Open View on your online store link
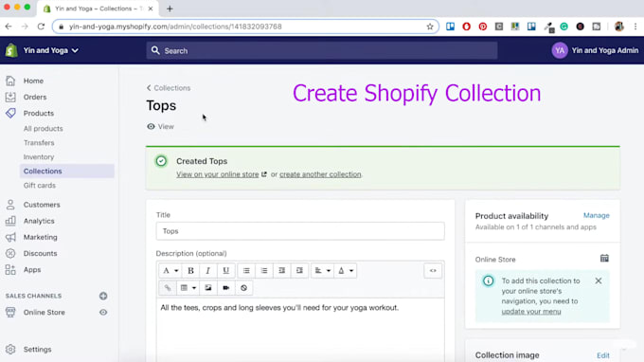644x362 pixels. [x=222, y=174]
